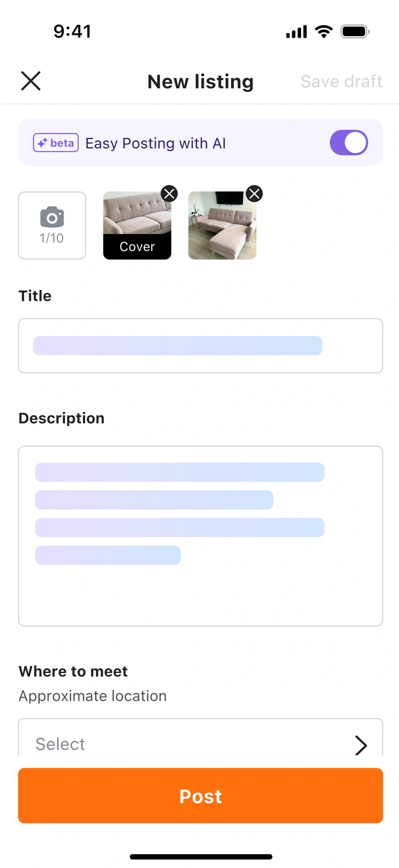
Task: Toggle the AI posting switch off
Action: pos(348,142)
